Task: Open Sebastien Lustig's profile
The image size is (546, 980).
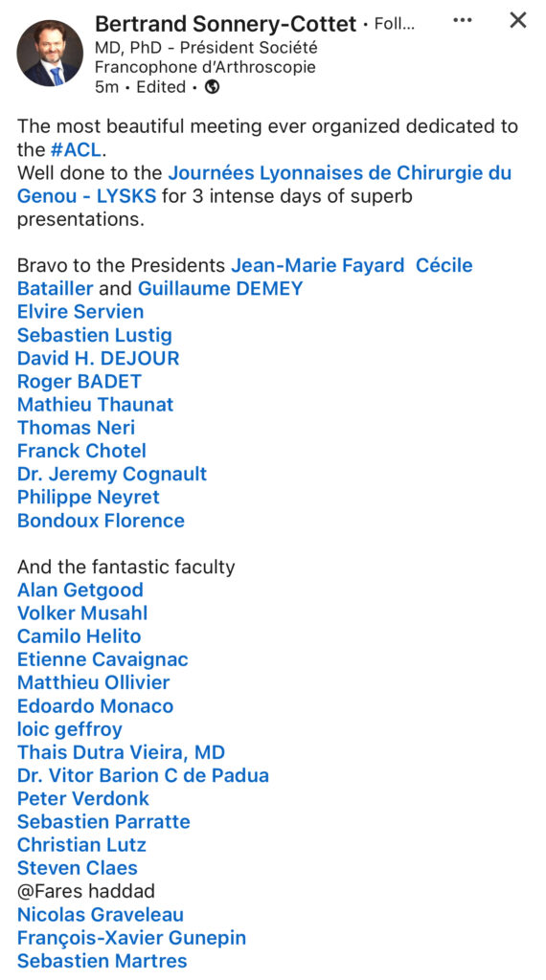Action: 95,335
